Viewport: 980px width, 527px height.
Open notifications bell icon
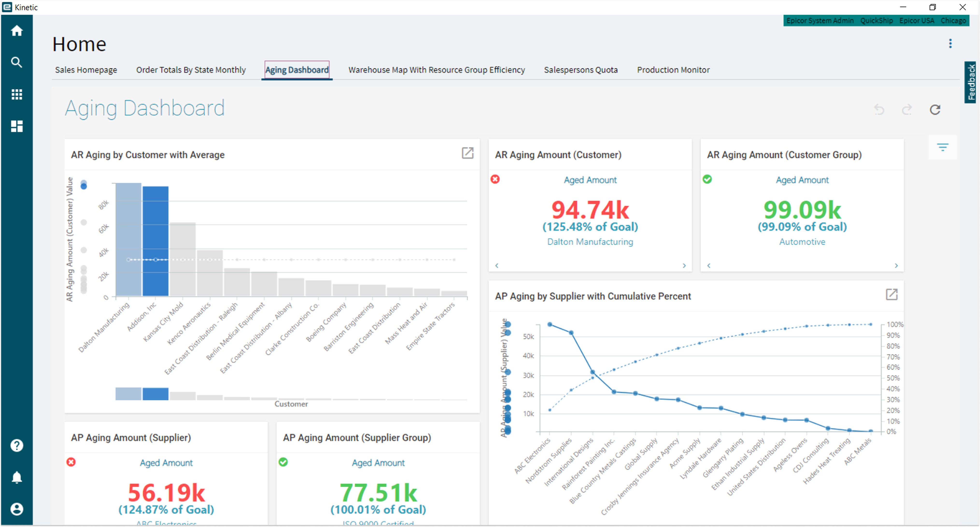click(16, 477)
